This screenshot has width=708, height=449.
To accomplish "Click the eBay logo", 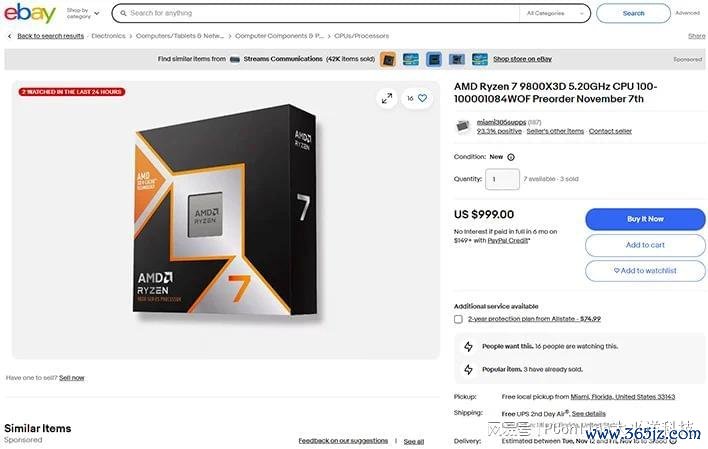I will 30,13.
